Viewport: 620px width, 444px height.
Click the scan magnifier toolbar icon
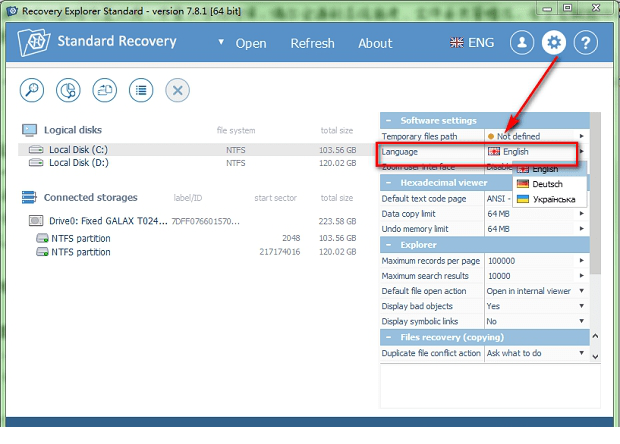tap(32, 90)
